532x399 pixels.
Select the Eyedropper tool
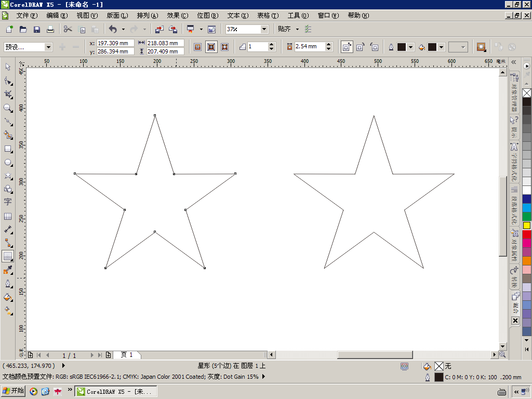click(8, 270)
